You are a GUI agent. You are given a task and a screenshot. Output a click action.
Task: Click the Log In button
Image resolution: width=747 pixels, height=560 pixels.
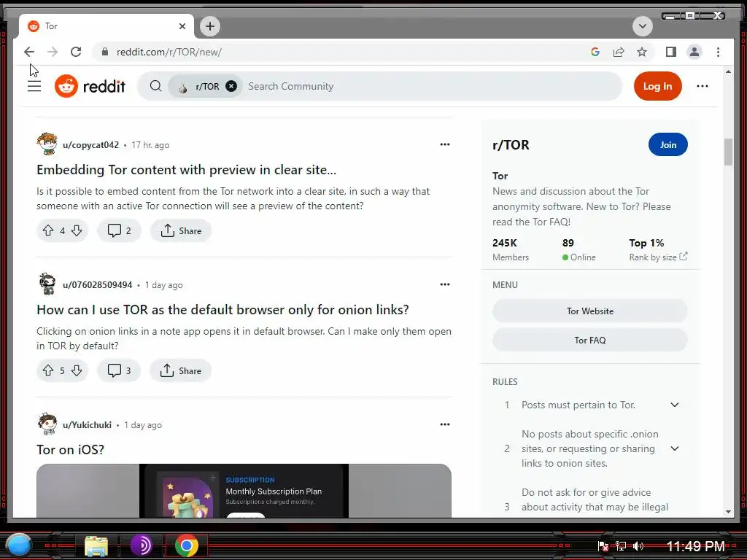tap(657, 86)
